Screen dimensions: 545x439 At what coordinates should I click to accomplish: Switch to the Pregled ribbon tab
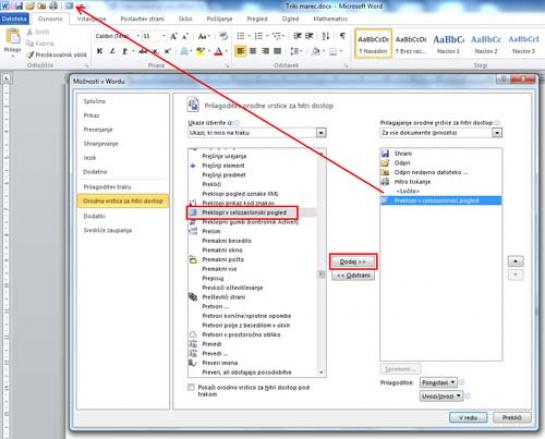pos(257,19)
